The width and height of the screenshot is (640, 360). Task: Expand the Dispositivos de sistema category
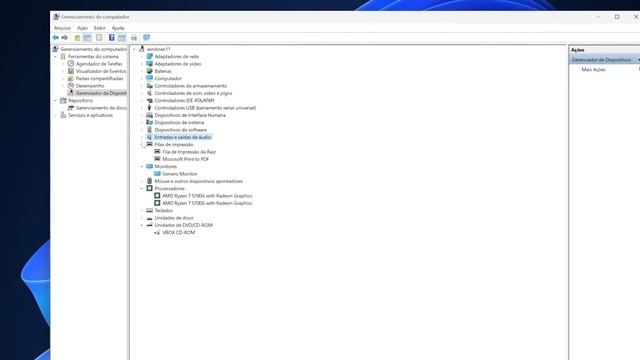click(x=142, y=122)
